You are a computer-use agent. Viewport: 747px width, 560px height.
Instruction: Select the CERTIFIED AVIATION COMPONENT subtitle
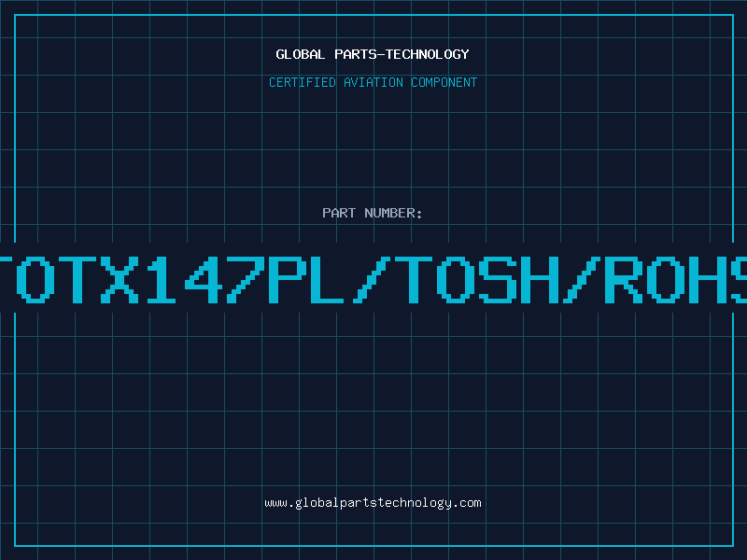pos(373,82)
